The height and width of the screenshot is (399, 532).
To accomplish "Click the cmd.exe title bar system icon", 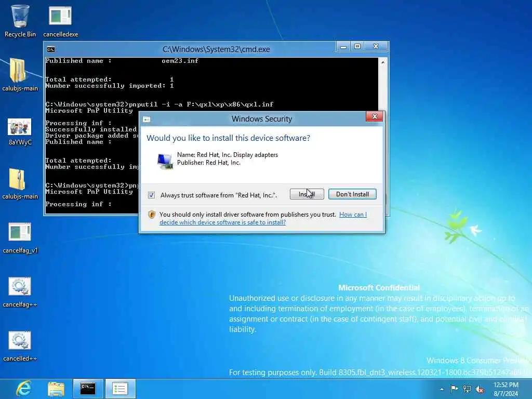I will click(x=51, y=49).
